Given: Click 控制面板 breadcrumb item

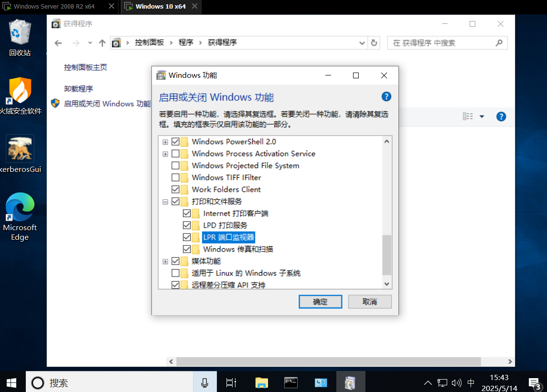Looking at the screenshot, I should point(150,42).
